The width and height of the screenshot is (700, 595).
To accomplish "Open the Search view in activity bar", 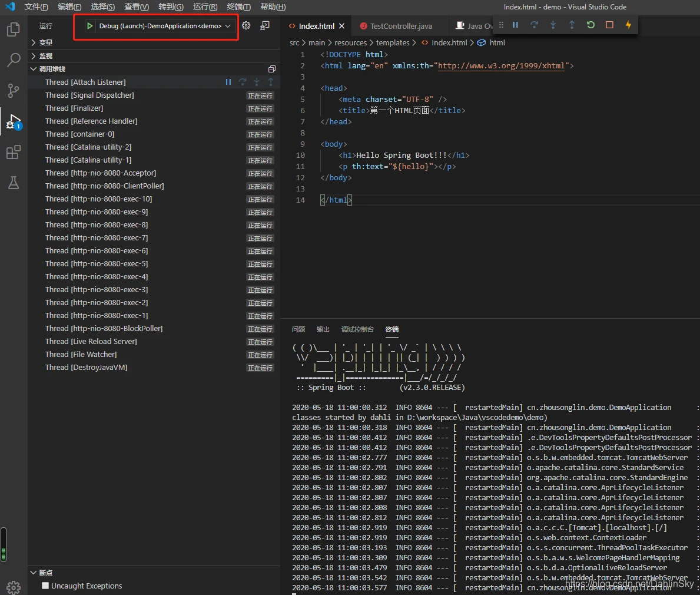I will coord(14,60).
